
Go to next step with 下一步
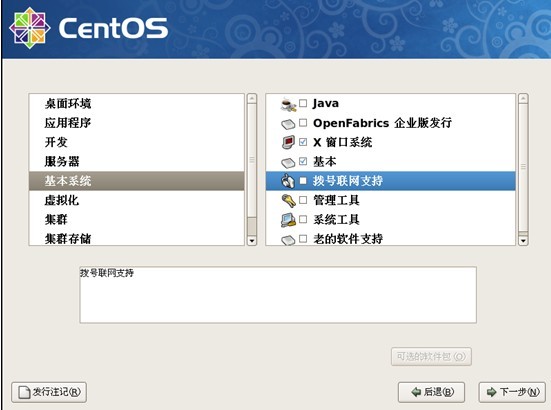coord(512,392)
